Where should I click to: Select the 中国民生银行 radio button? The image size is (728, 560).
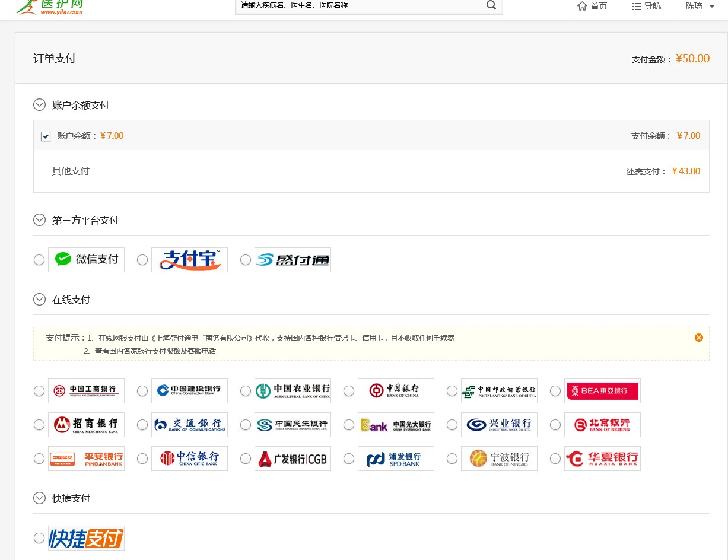[x=246, y=425]
